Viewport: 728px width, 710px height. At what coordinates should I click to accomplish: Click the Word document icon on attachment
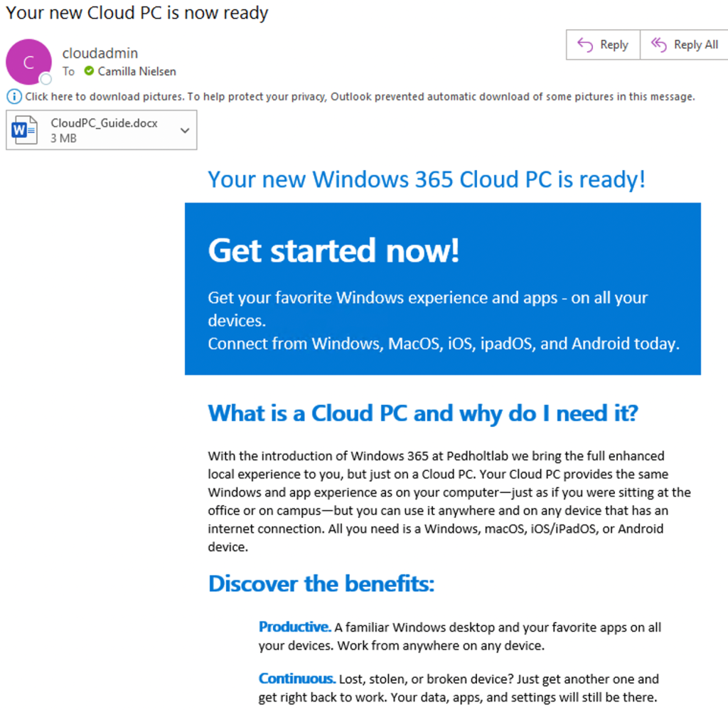coord(24,130)
